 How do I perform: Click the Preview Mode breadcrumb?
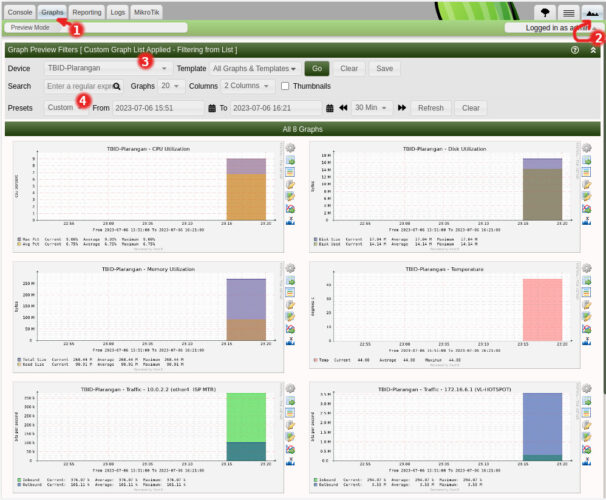(x=30, y=27)
